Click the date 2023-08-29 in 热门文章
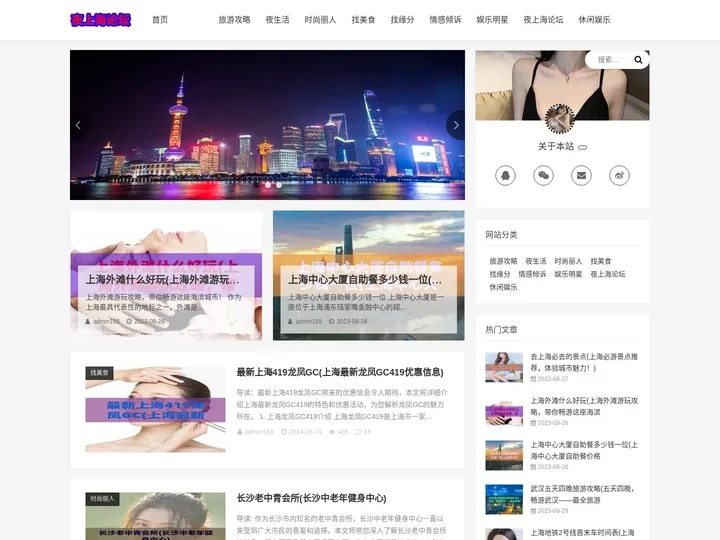Screen dimensions: 720x540 pyautogui.click(x=549, y=511)
